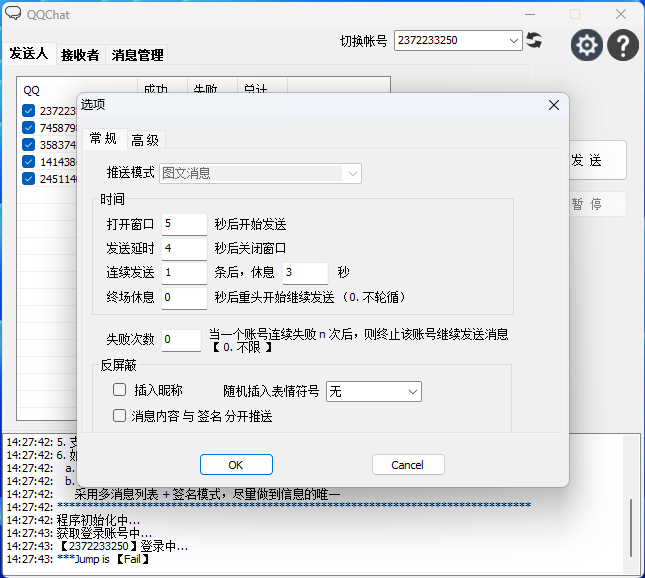Close the 选项 dialog with X

[x=554, y=105]
